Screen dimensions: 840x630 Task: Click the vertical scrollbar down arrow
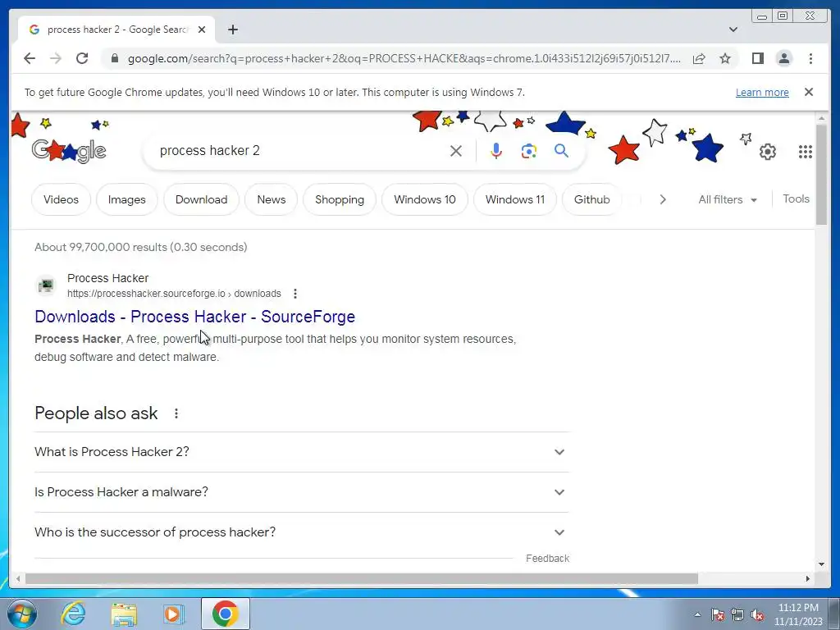821,564
